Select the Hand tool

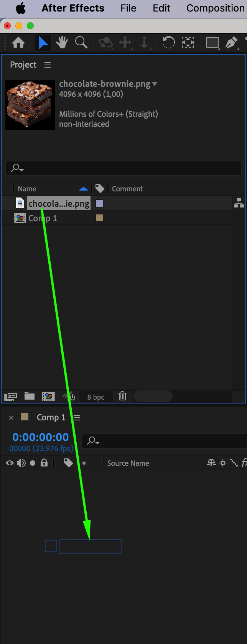click(62, 43)
